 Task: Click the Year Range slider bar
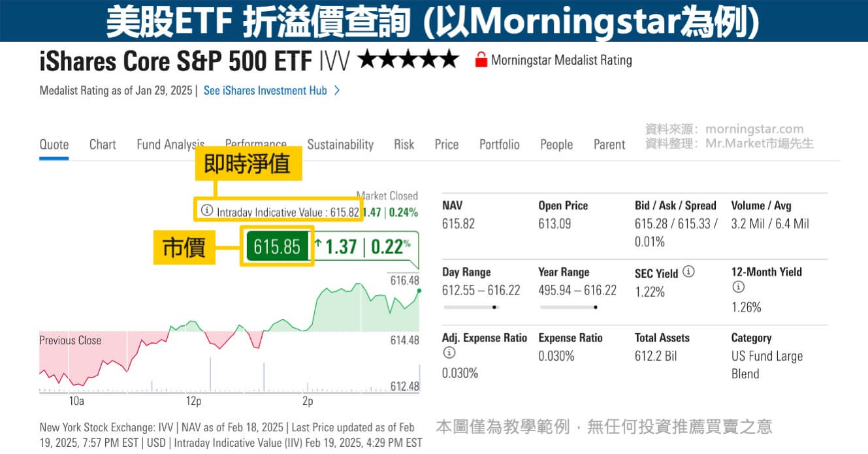pos(568,306)
